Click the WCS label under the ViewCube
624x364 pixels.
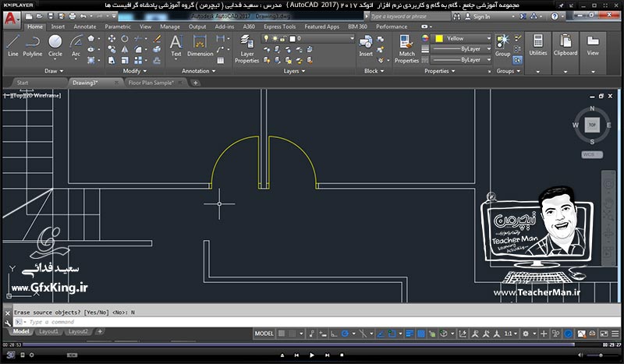coord(592,154)
